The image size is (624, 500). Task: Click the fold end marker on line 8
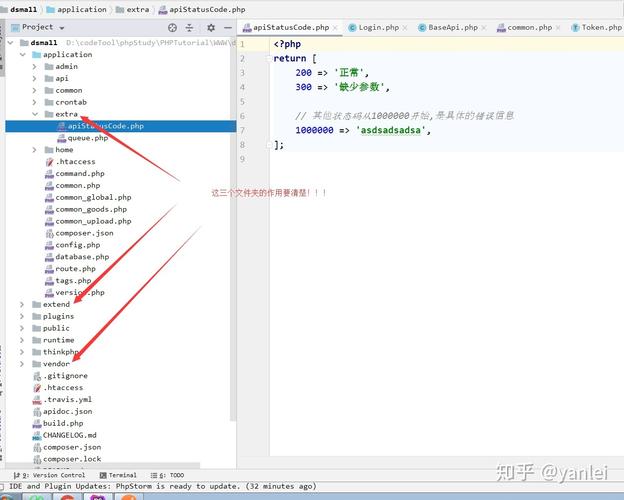(269, 145)
